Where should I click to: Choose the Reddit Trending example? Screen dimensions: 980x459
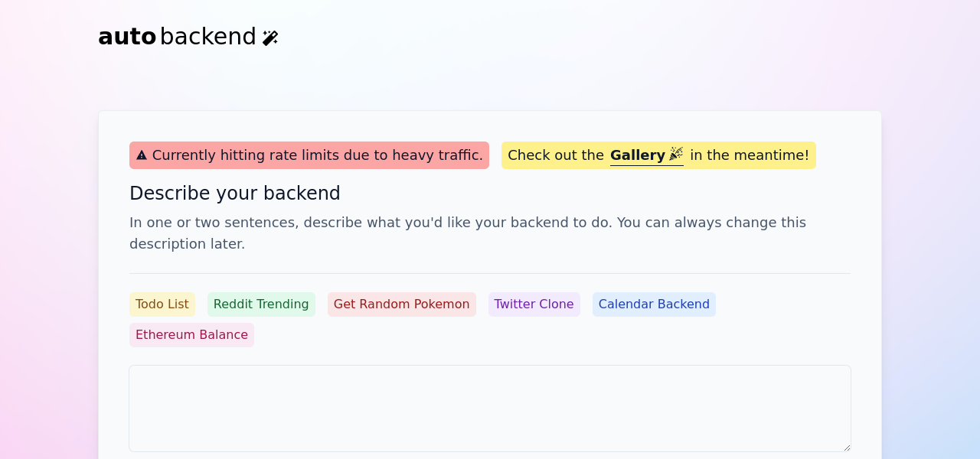tap(261, 304)
